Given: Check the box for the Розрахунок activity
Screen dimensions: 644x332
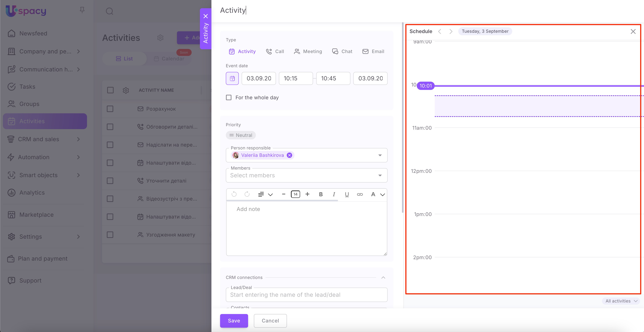Looking at the screenshot, I should 110,109.
